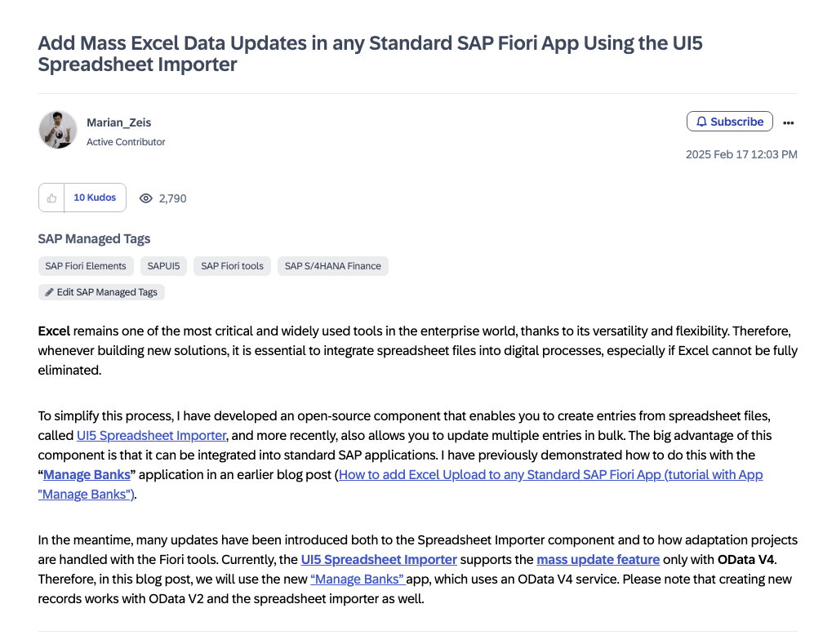Select the SAP Fiori Elements tag
This screenshot has height=644, width=814.
pos(86,266)
